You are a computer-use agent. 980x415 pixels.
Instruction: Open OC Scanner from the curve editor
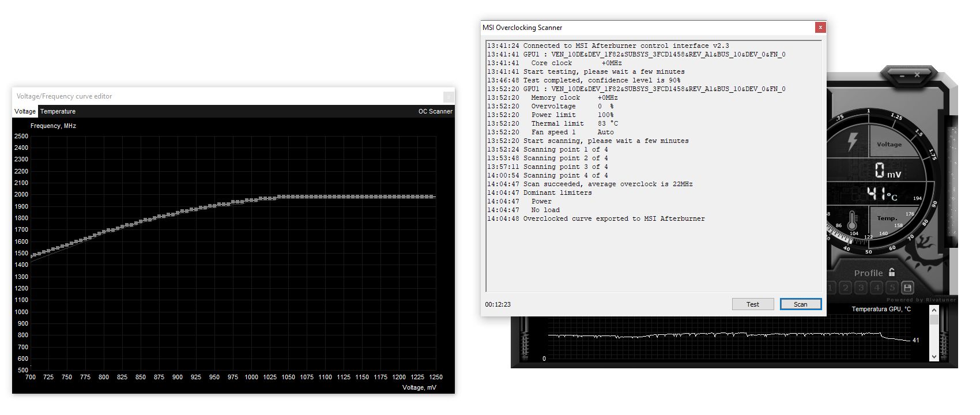(x=435, y=111)
